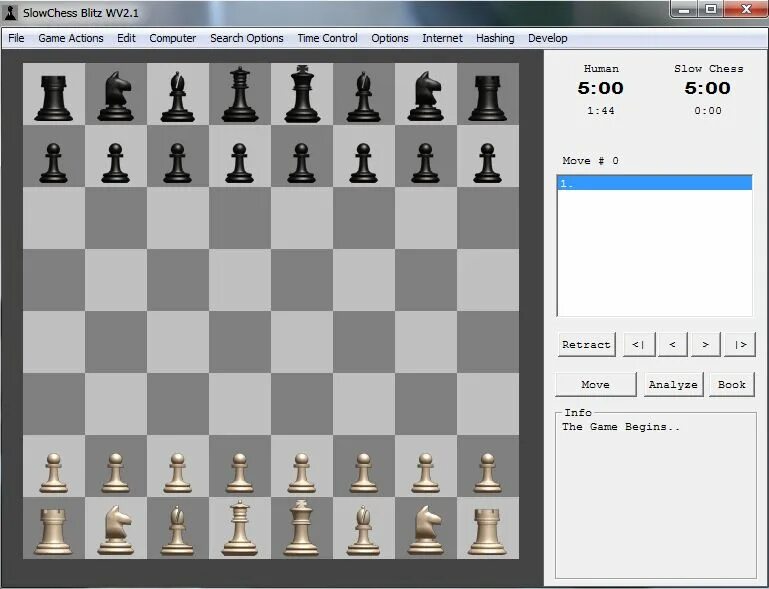Select the white pawn in front of the king
Image resolution: width=769 pixels, height=589 pixels.
coord(302,473)
